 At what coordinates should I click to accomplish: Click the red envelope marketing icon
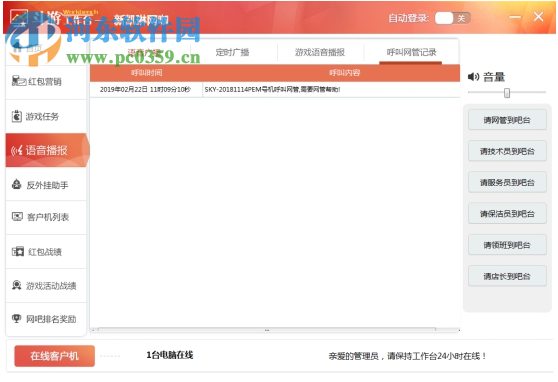click(x=19, y=81)
